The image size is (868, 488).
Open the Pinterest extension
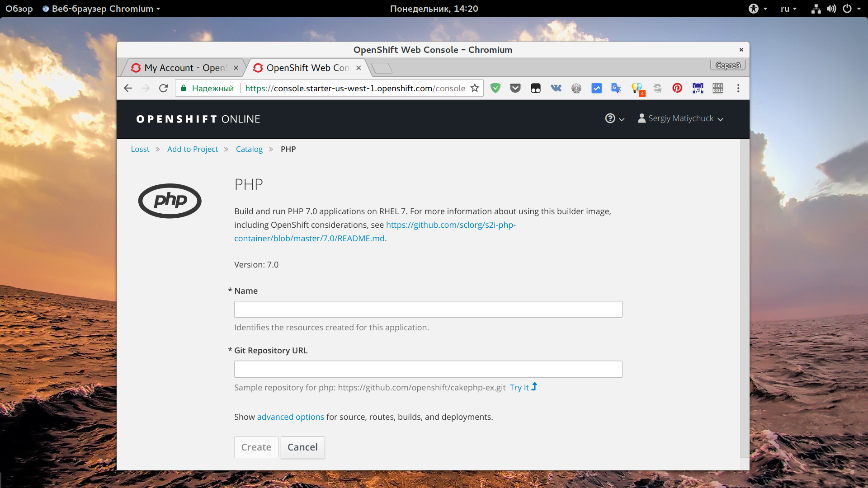pos(677,88)
